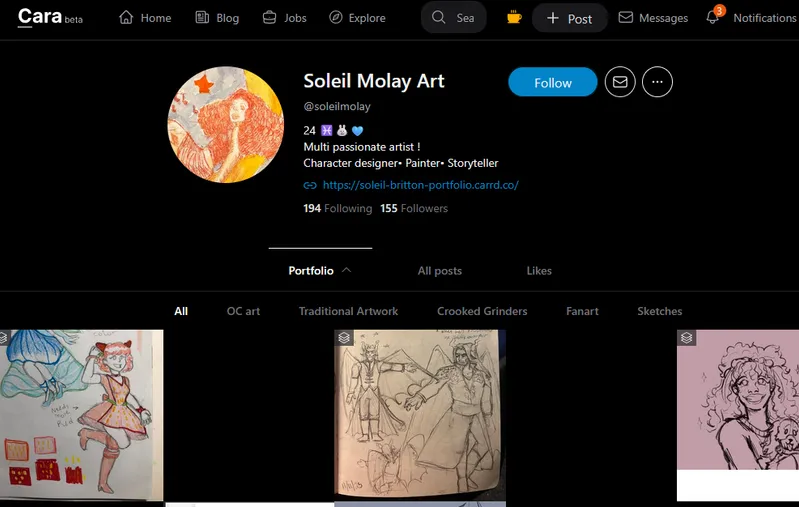Open the three-dots more options menu
The width and height of the screenshot is (799, 507).
pyautogui.click(x=657, y=83)
